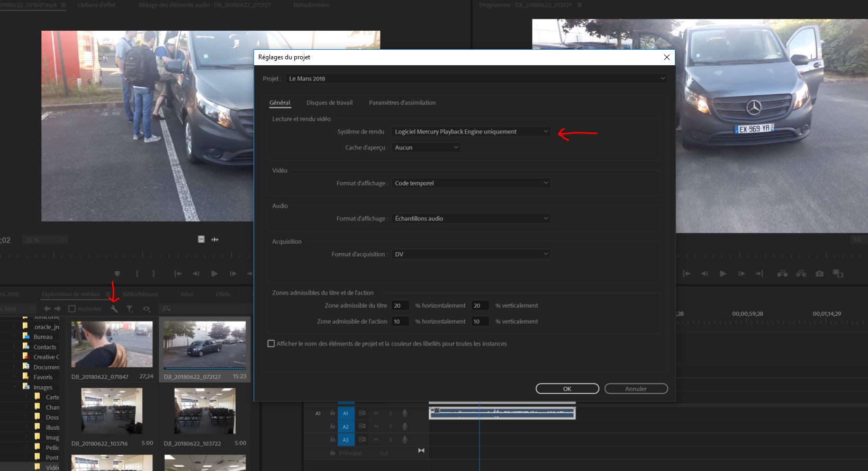This screenshot has width=868, height=471.
Task: Click the eye view options icon
Action: [x=147, y=309]
